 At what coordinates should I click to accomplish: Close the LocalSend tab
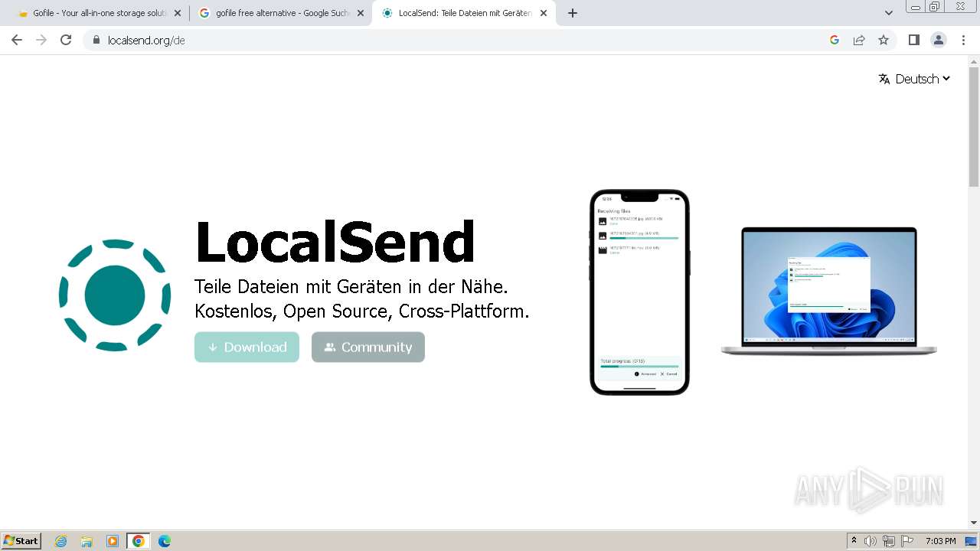[544, 13]
